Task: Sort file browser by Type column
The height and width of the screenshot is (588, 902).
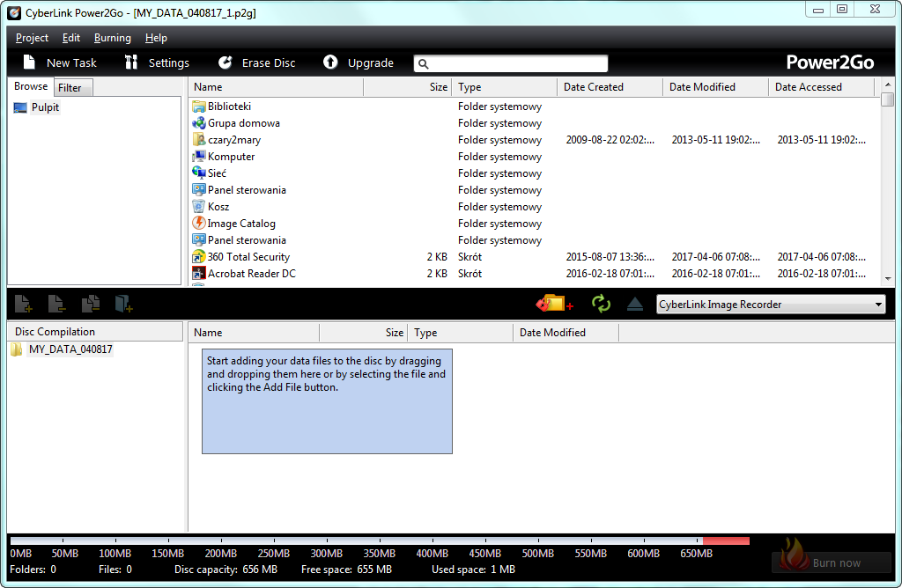Action: (505, 87)
